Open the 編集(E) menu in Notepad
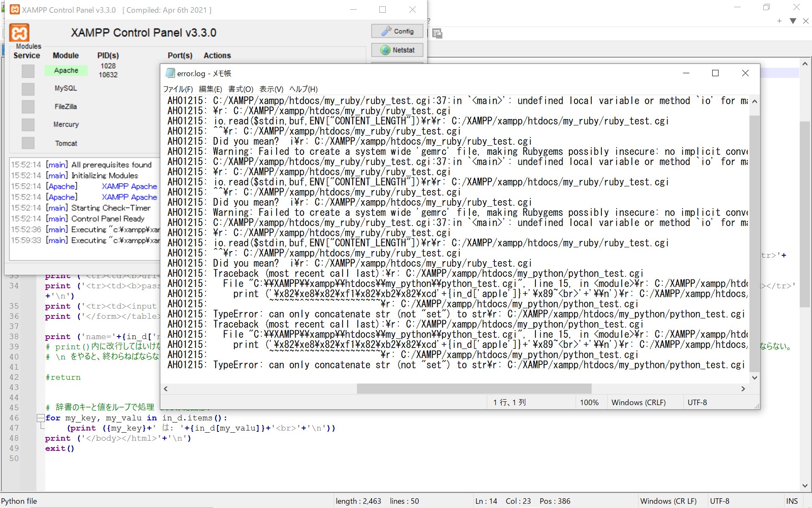 pyautogui.click(x=211, y=89)
